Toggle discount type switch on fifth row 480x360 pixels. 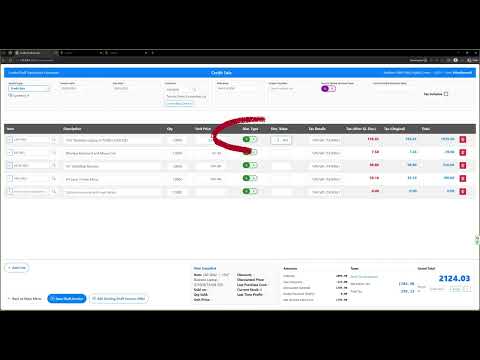pos(250,191)
